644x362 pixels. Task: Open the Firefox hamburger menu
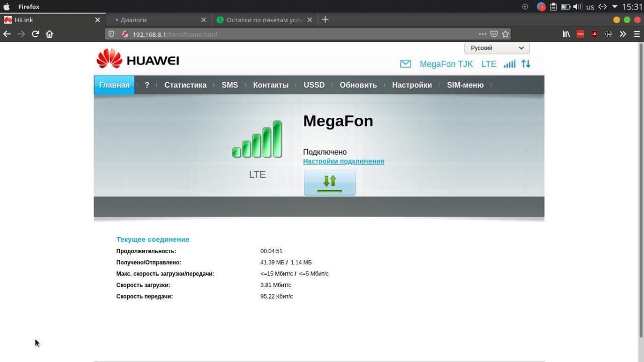point(637,34)
